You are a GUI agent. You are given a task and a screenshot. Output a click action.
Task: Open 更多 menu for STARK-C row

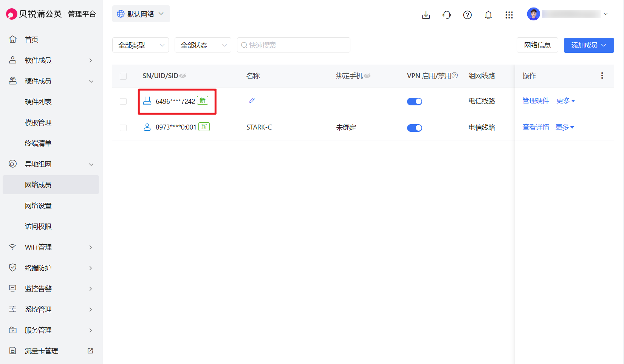(x=565, y=127)
